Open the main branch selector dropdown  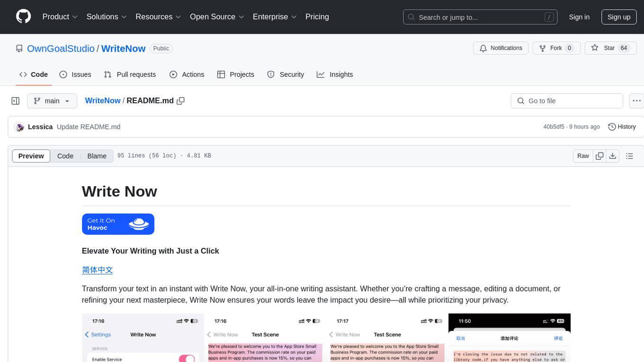[52, 101]
